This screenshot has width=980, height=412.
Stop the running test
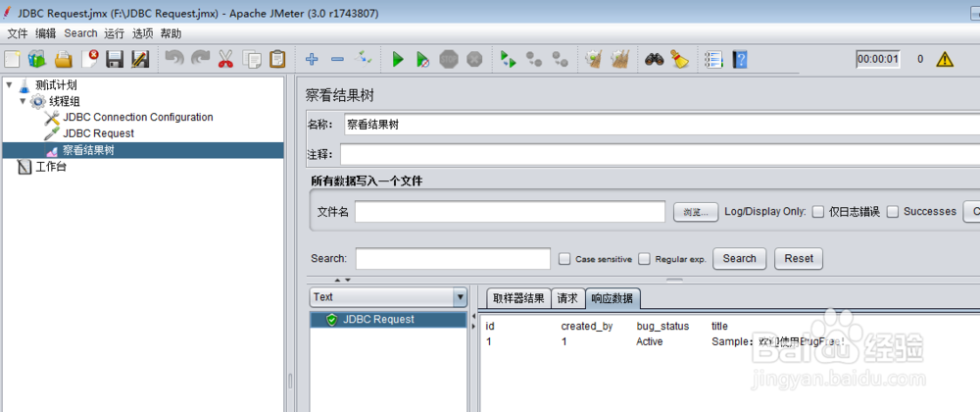449,60
